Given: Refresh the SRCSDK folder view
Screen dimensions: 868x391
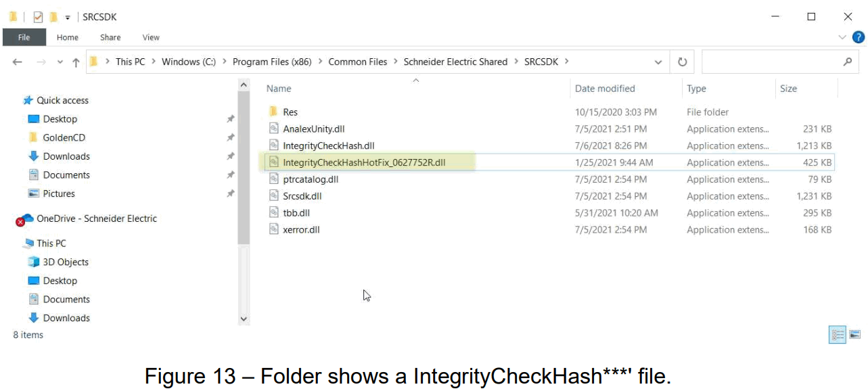Looking at the screenshot, I should [x=682, y=62].
